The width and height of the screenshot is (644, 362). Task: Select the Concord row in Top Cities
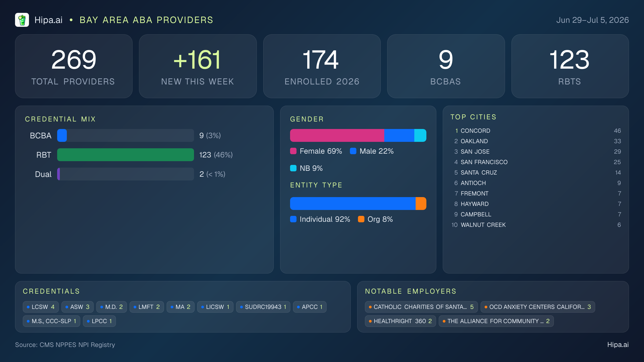[536, 131]
